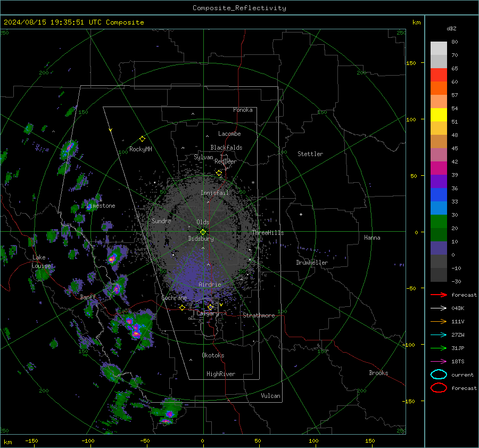Image resolution: width=479 pixels, height=448 pixels.
Task: Click the Strathmore town label
Action: 259,315
